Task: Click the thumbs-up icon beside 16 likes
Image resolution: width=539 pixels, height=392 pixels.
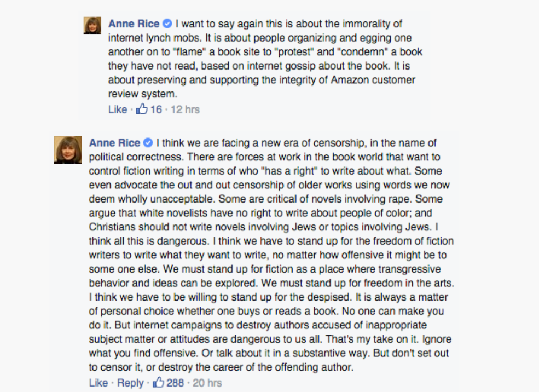Action: [x=142, y=109]
